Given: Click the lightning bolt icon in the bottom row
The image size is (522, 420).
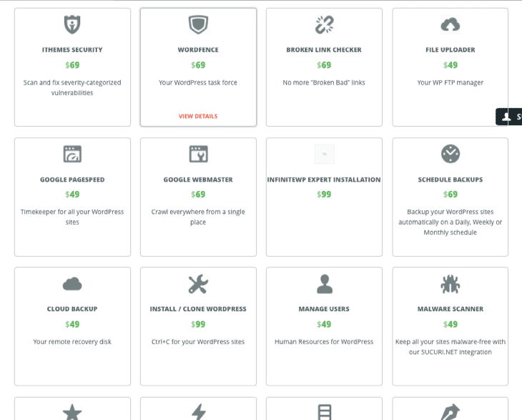Looking at the screenshot, I should (x=198, y=412).
